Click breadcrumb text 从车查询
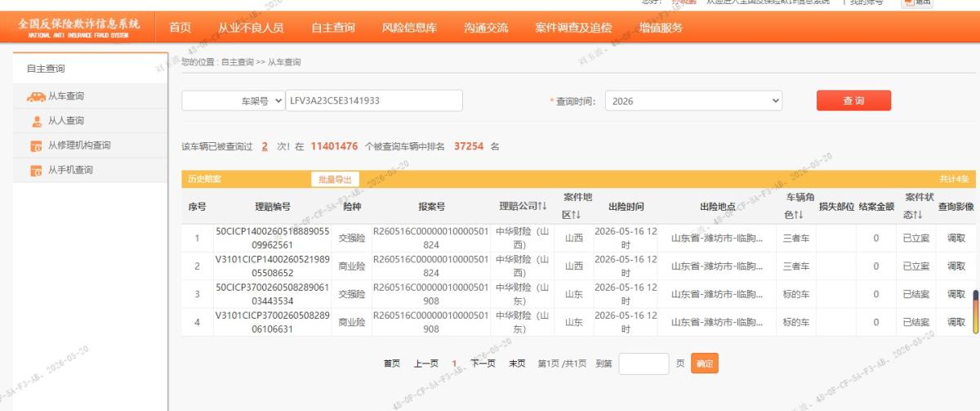Viewport: 980px width, 411px height. tap(284, 62)
